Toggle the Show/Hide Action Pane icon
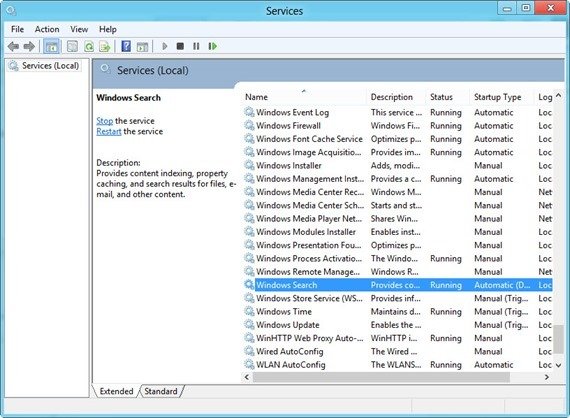The height and width of the screenshot is (418, 570). (142, 47)
